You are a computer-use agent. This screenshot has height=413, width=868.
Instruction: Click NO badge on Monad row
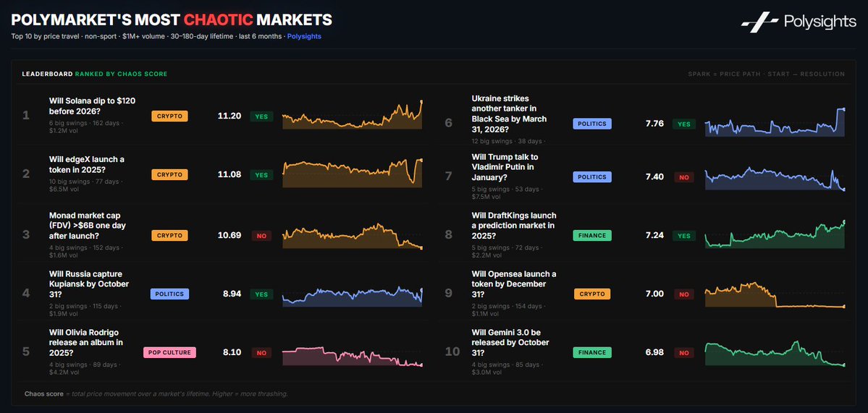(261, 236)
